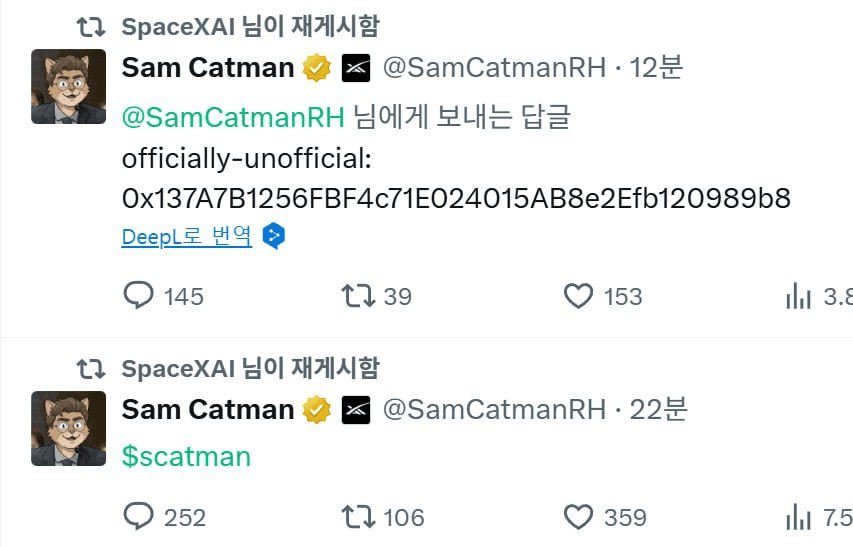Click SpaceXAI reposted label on top tweet
The image size is (853, 547).
[x=250, y=27]
